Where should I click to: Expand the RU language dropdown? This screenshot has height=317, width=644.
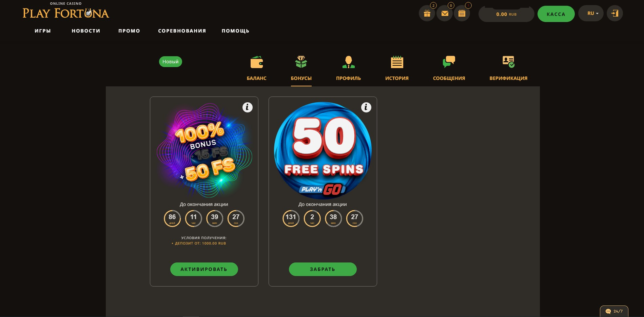pyautogui.click(x=591, y=14)
